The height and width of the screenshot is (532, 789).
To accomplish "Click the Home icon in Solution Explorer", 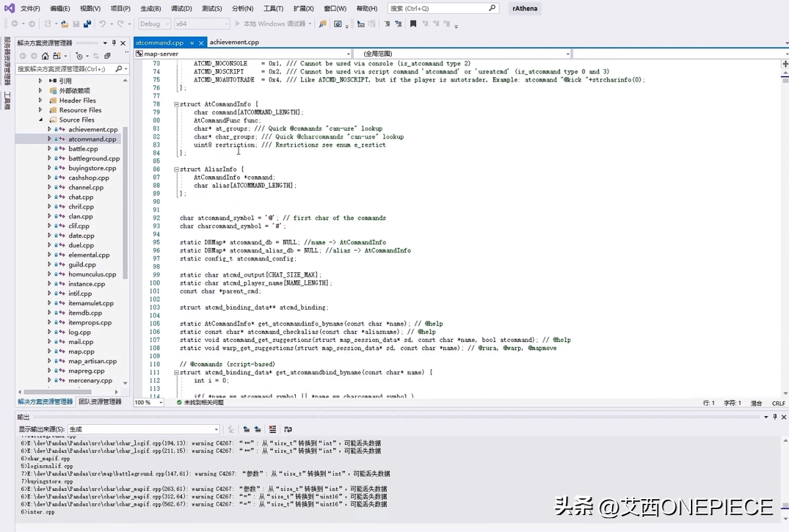I will click(x=45, y=56).
